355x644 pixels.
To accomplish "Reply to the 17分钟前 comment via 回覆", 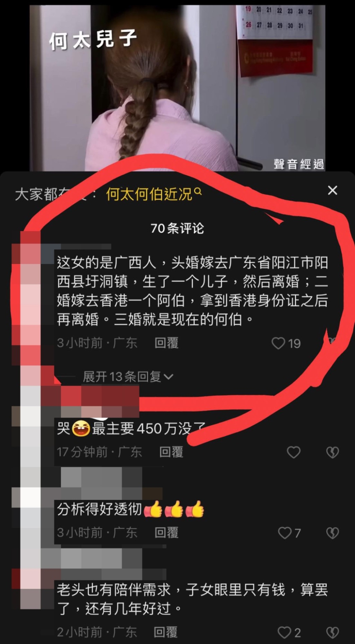I will [171, 452].
